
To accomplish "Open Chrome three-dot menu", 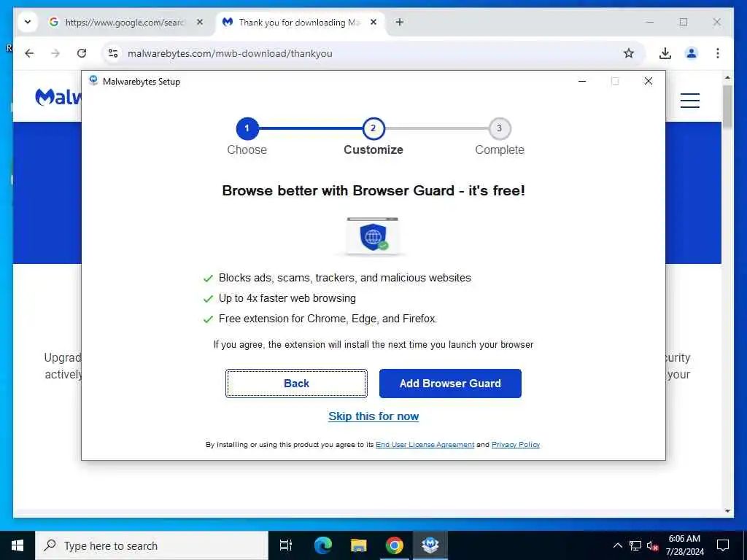I will [718, 53].
